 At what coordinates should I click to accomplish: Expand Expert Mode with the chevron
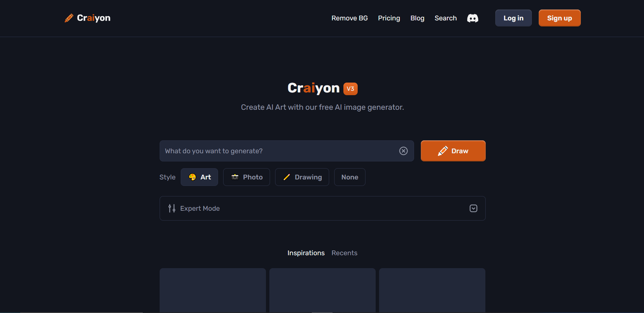pos(473,208)
